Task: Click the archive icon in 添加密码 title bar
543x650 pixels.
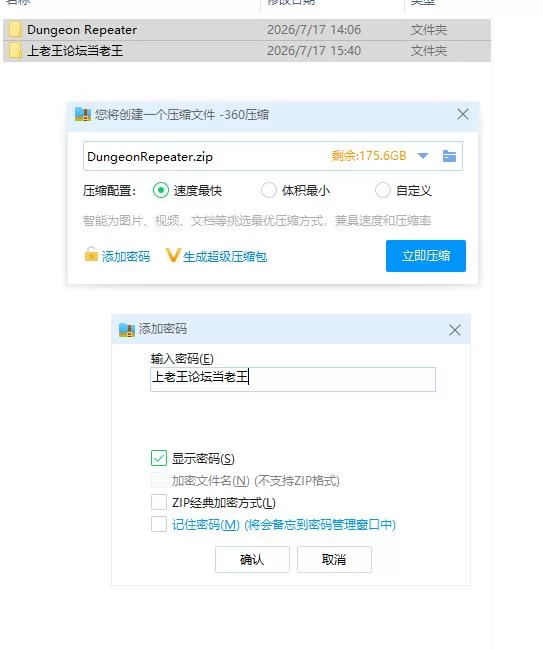Action: [127, 330]
